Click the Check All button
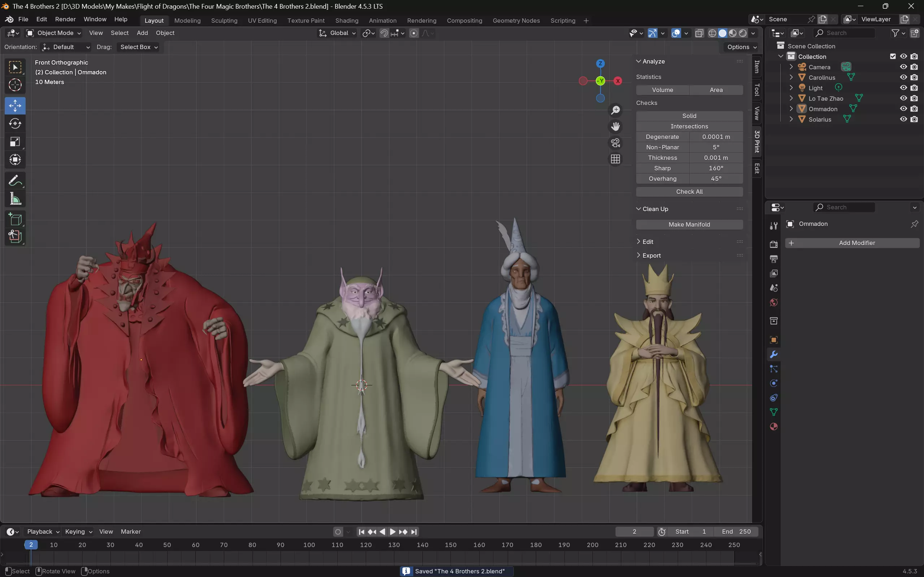The image size is (924, 577). point(689,192)
